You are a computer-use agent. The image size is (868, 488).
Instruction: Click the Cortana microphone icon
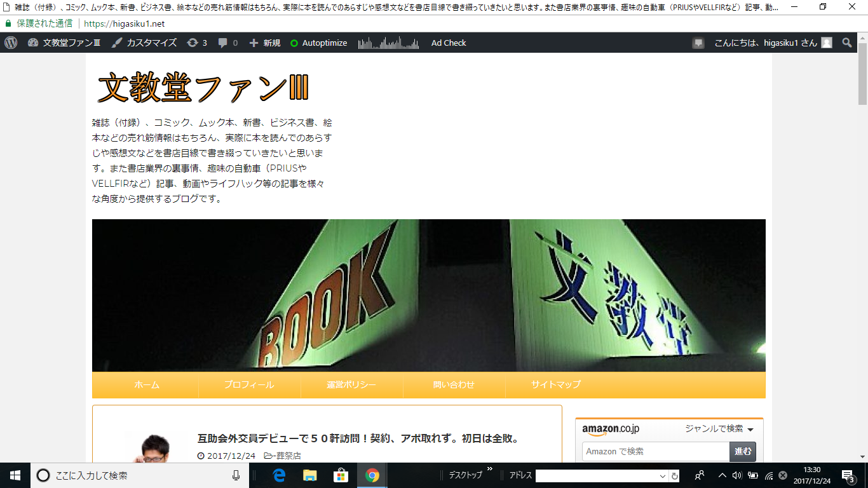(236, 475)
